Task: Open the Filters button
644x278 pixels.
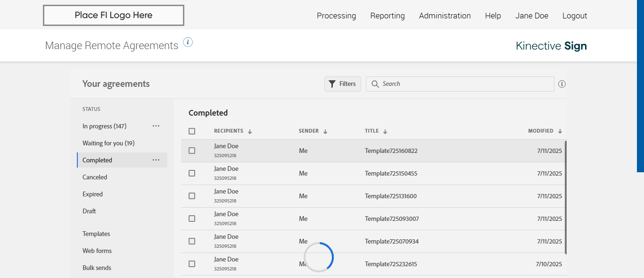Action: pyautogui.click(x=343, y=84)
